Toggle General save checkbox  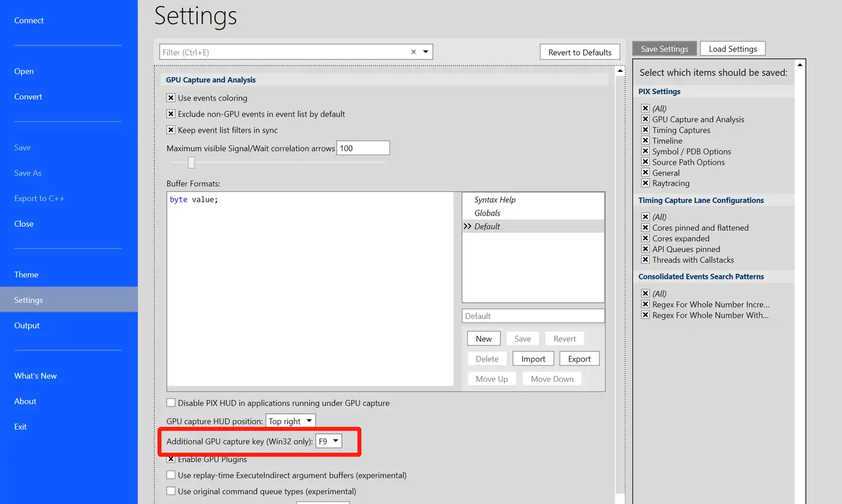click(646, 172)
